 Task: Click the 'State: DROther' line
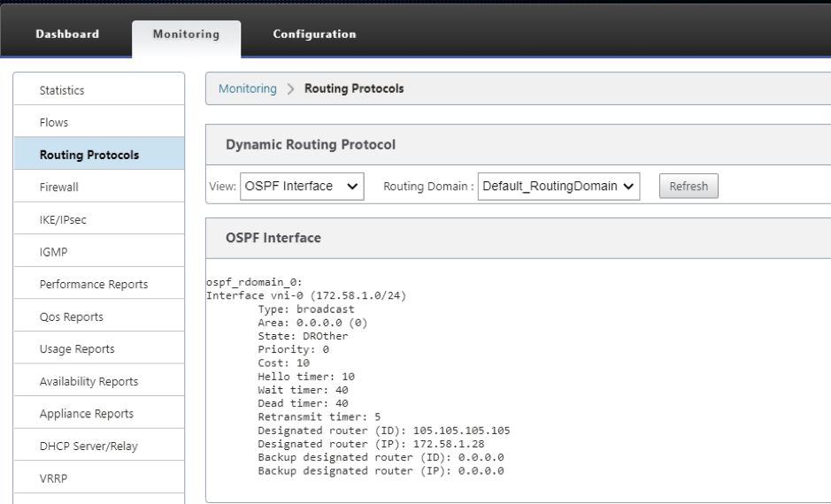pyautogui.click(x=303, y=336)
